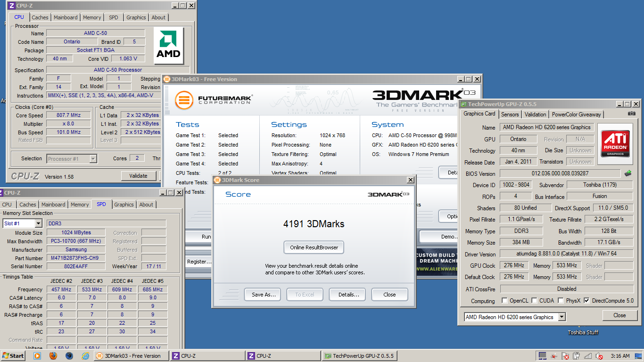The width and height of the screenshot is (644, 362).
Task: Close the 3DMark Score dialog via Close button
Action: 389,295
